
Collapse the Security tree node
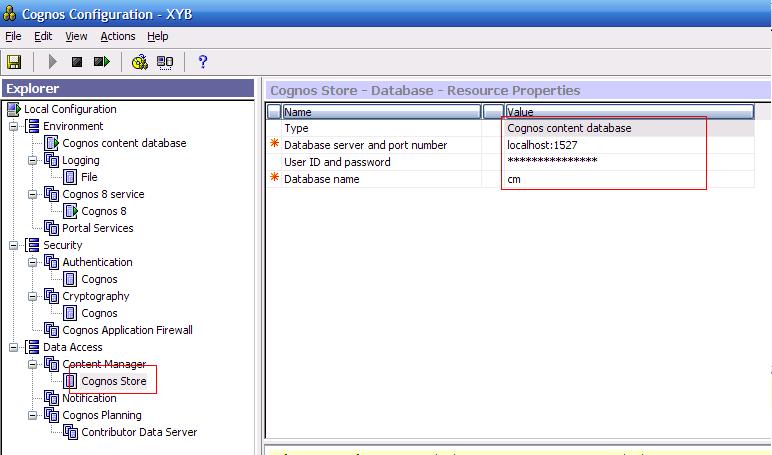(x=14, y=245)
